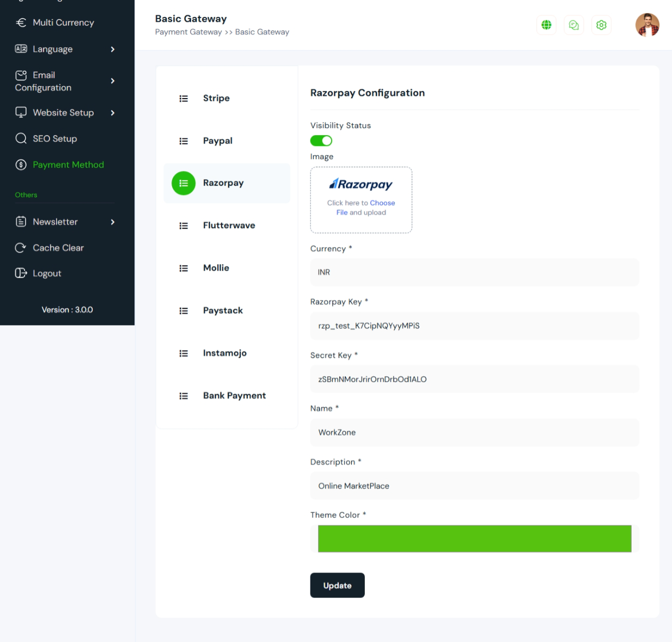
Task: Switch to the Stripe gateway tab
Action: pyautogui.click(x=227, y=98)
